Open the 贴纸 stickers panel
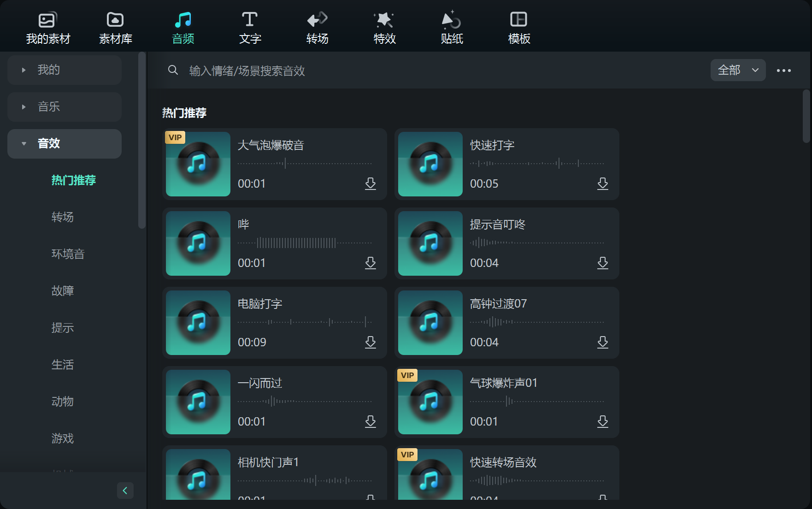This screenshot has width=812, height=509. pos(452,26)
